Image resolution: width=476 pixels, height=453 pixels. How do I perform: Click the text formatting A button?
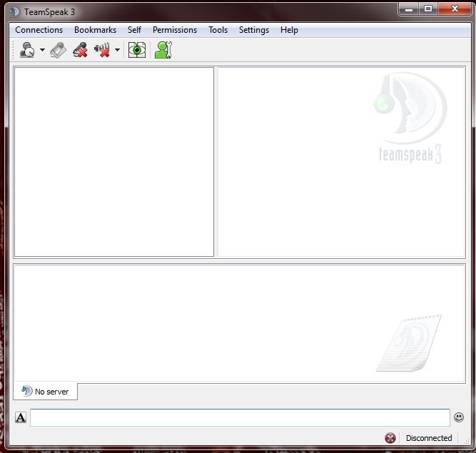[21, 417]
